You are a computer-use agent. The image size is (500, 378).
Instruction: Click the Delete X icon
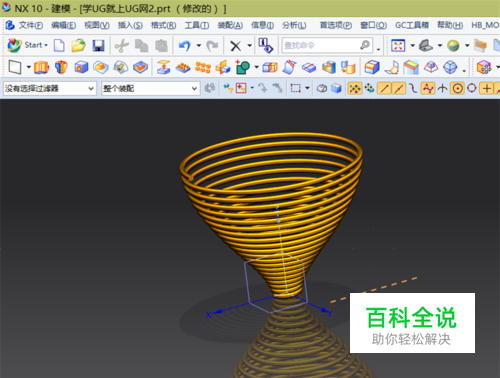[236, 46]
